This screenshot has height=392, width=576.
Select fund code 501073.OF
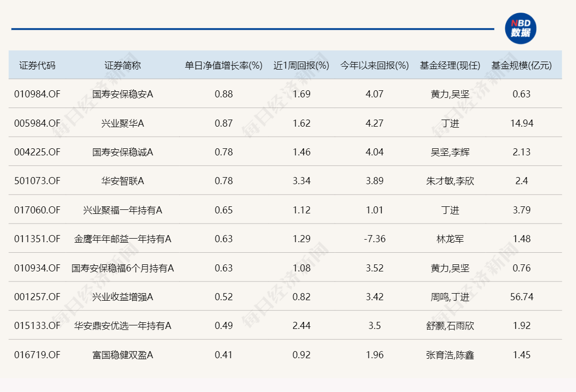[x=37, y=181]
